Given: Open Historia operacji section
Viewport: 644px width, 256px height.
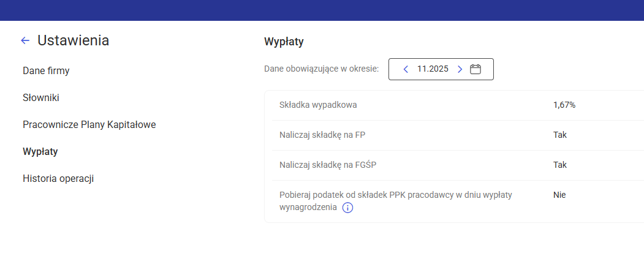Looking at the screenshot, I should [58, 178].
